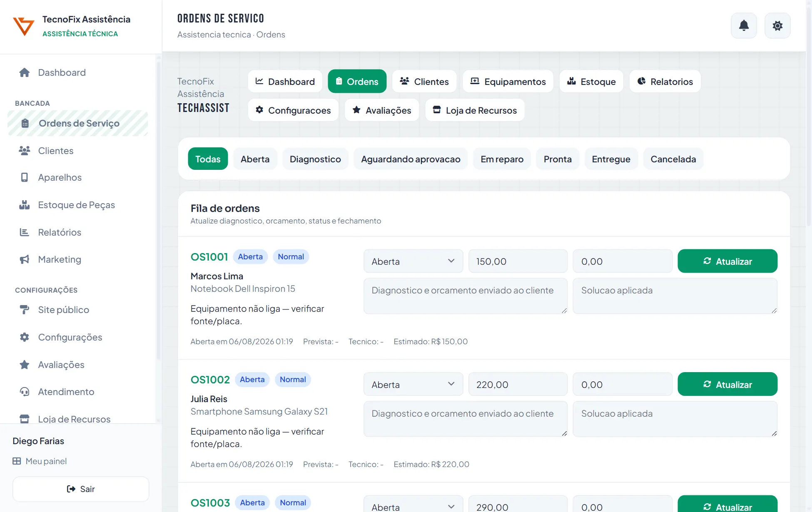Click the Clientes people icon in sidebar
This screenshot has height=512, width=812.
pyautogui.click(x=25, y=151)
